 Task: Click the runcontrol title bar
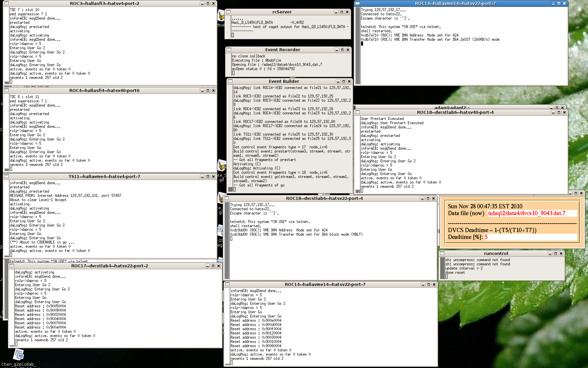tap(496, 254)
